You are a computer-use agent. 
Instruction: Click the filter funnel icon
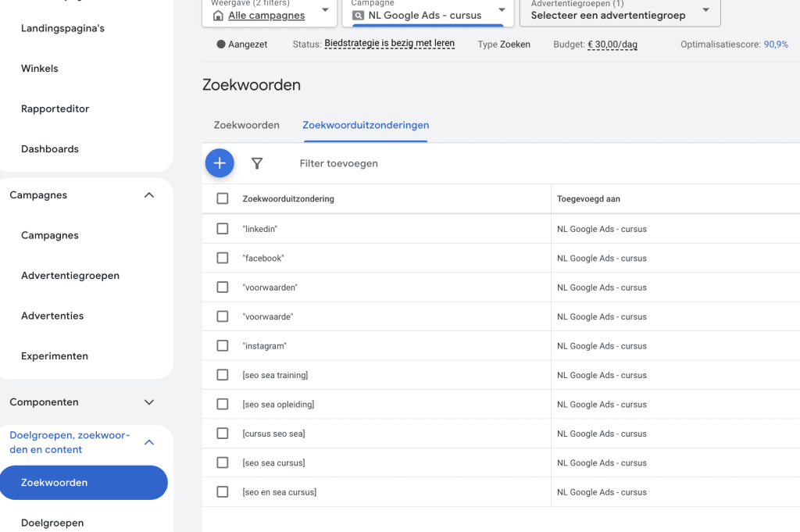click(257, 163)
